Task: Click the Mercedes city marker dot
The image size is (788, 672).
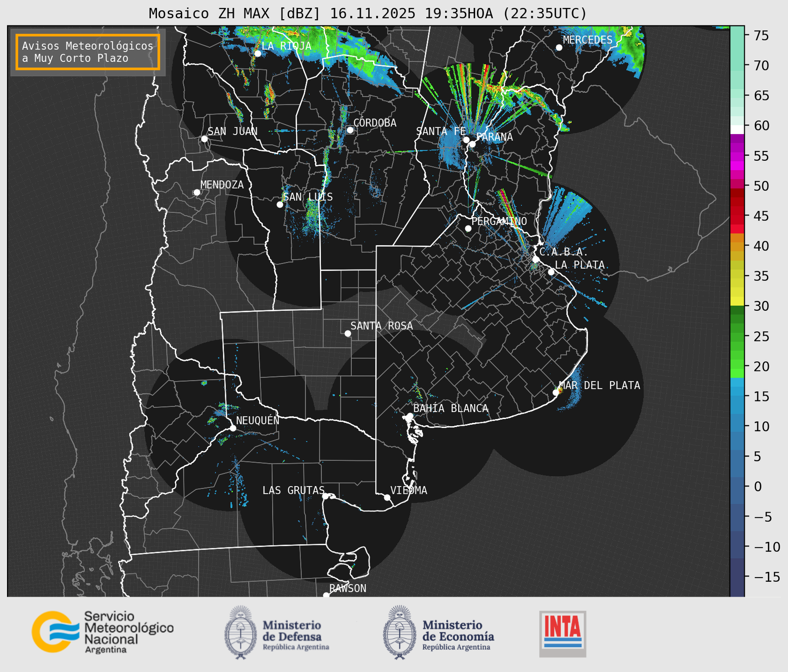Action: (559, 48)
